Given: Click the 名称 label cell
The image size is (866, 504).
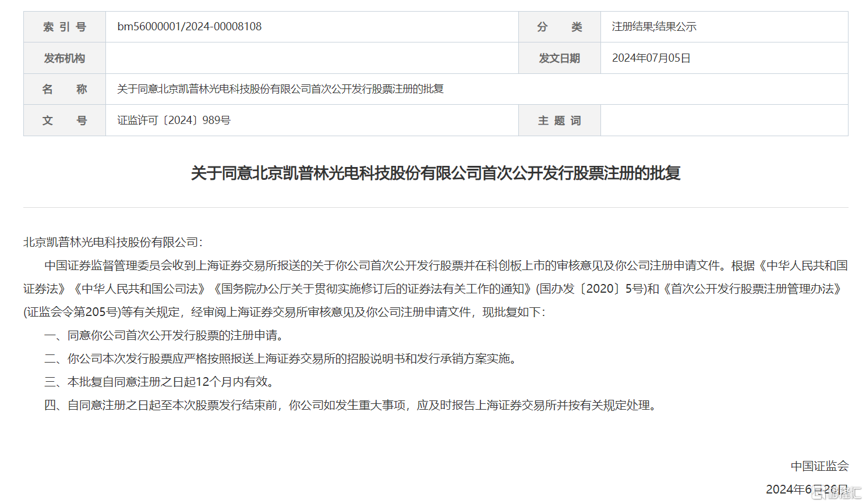Looking at the screenshot, I should (x=65, y=89).
